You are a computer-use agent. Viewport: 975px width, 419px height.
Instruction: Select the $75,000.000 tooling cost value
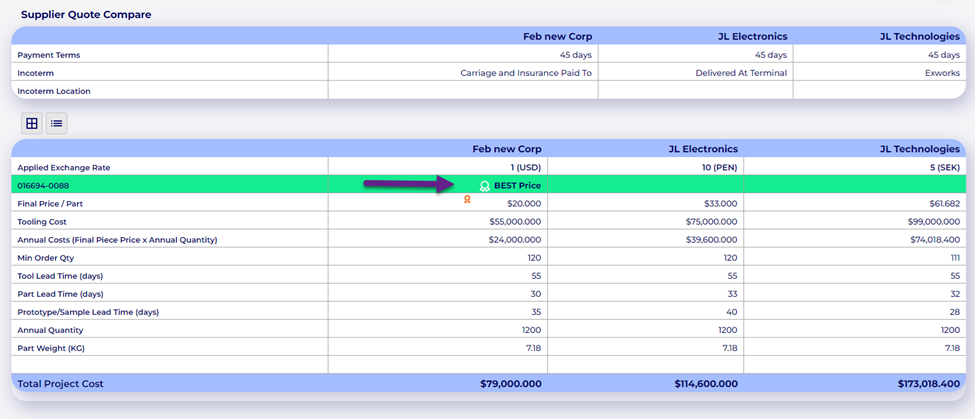tap(705, 222)
